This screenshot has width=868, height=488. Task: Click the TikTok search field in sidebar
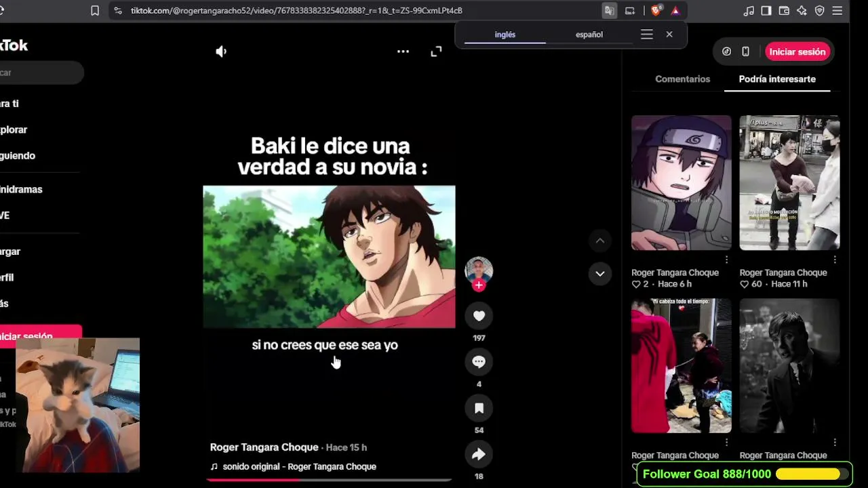tap(41, 73)
